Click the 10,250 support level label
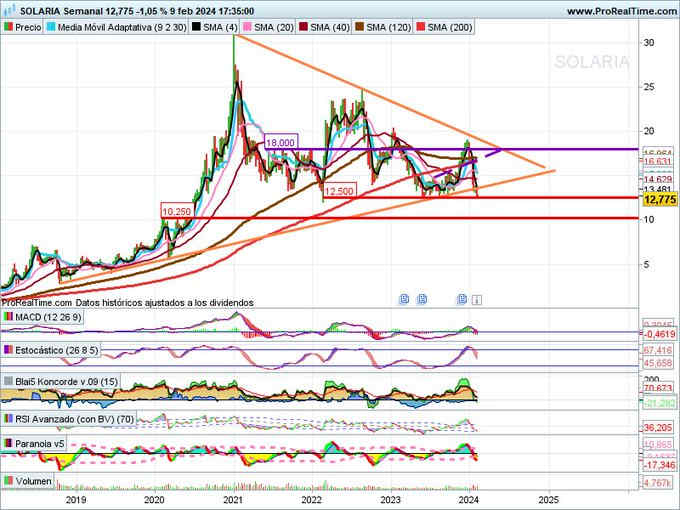 point(177,211)
